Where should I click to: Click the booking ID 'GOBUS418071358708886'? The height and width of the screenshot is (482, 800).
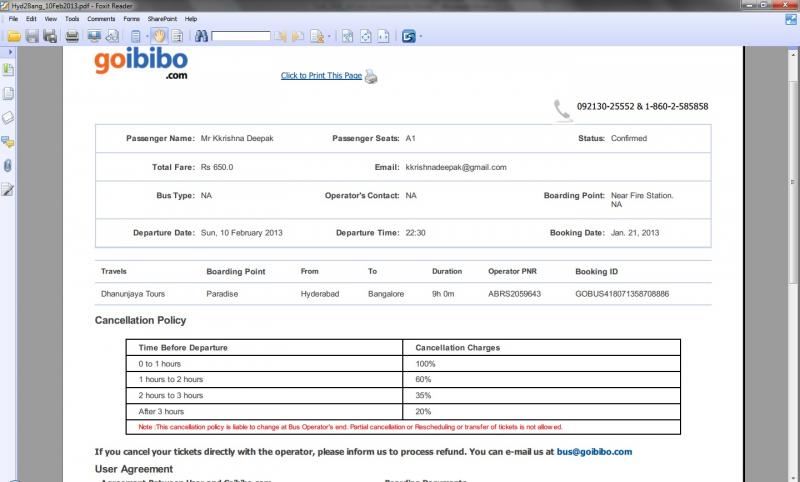pos(622,294)
